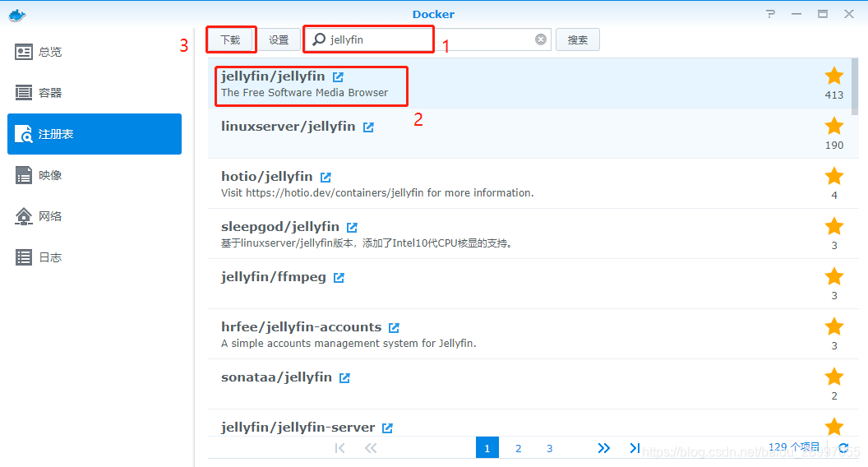The image size is (868, 467).
Task: Click the 129 个项目 item count
Action: (x=794, y=446)
